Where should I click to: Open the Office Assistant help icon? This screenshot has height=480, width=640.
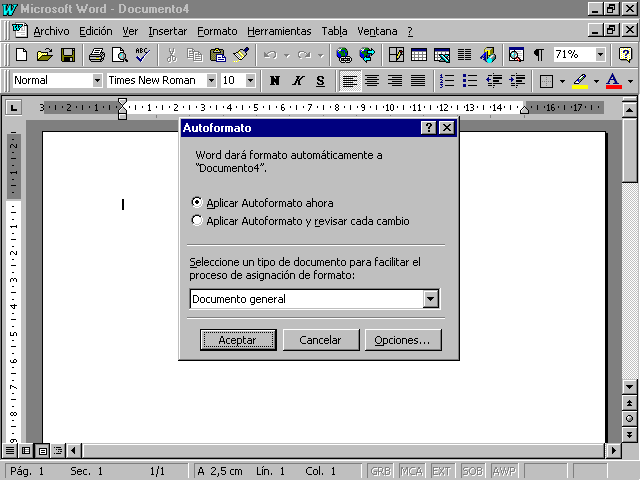625,55
